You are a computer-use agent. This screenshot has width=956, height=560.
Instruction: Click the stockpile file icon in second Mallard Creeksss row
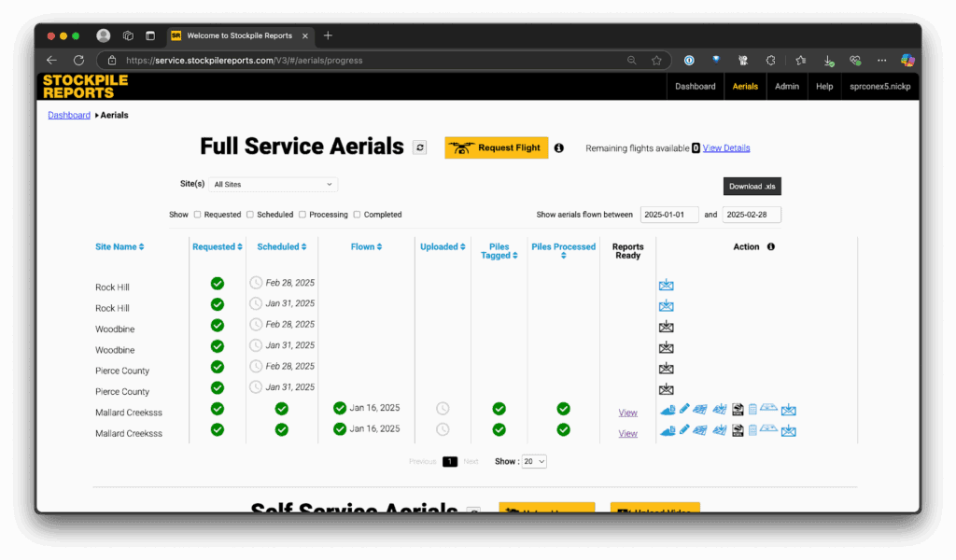pos(667,430)
